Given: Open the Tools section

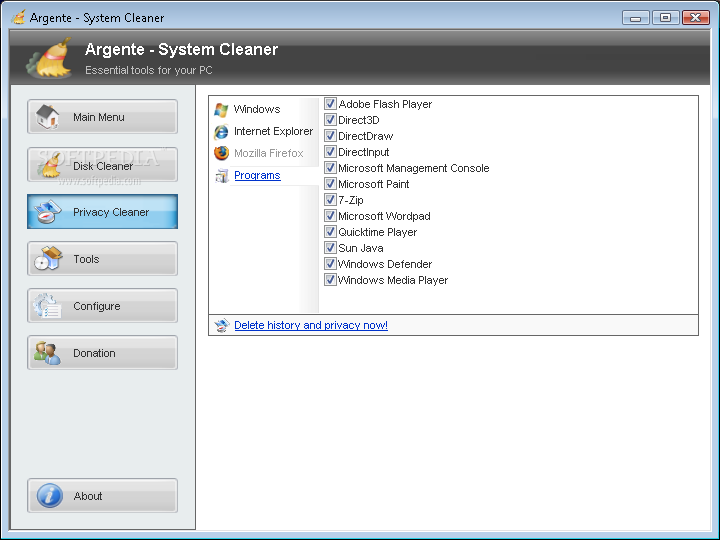Looking at the screenshot, I should tap(102, 259).
